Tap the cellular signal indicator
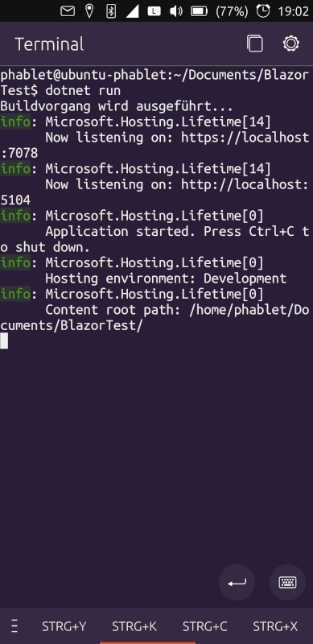The width and height of the screenshot is (313, 644). pyautogui.click(x=132, y=11)
